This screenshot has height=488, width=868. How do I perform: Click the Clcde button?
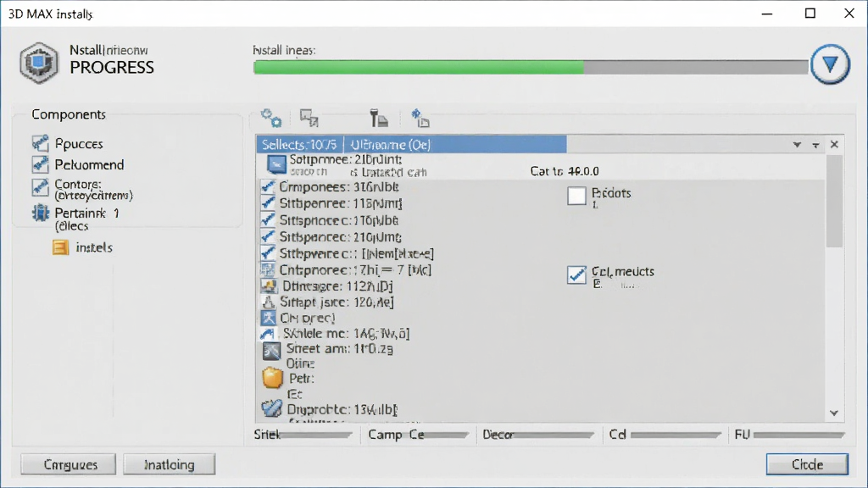(x=807, y=464)
